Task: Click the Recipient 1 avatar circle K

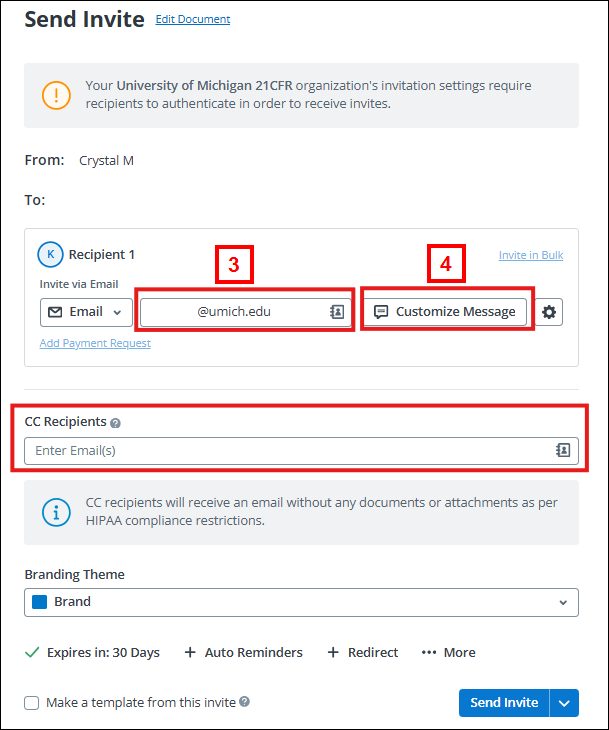Action: [50, 255]
